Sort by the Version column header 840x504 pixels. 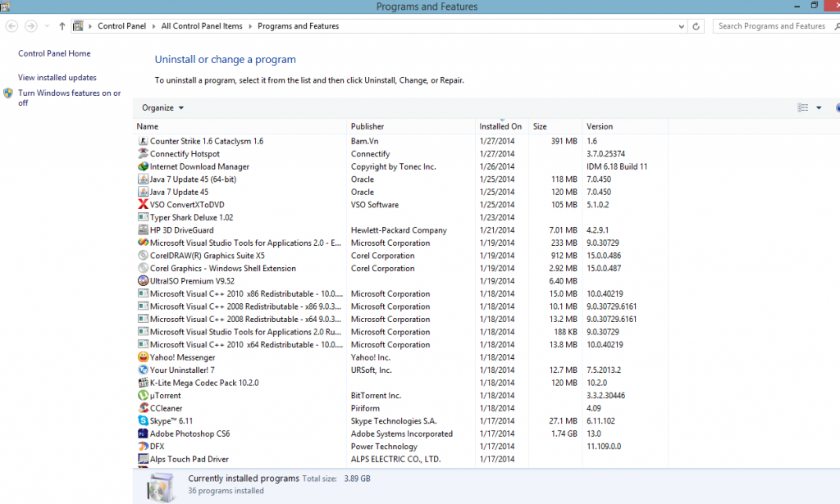(x=625, y=126)
